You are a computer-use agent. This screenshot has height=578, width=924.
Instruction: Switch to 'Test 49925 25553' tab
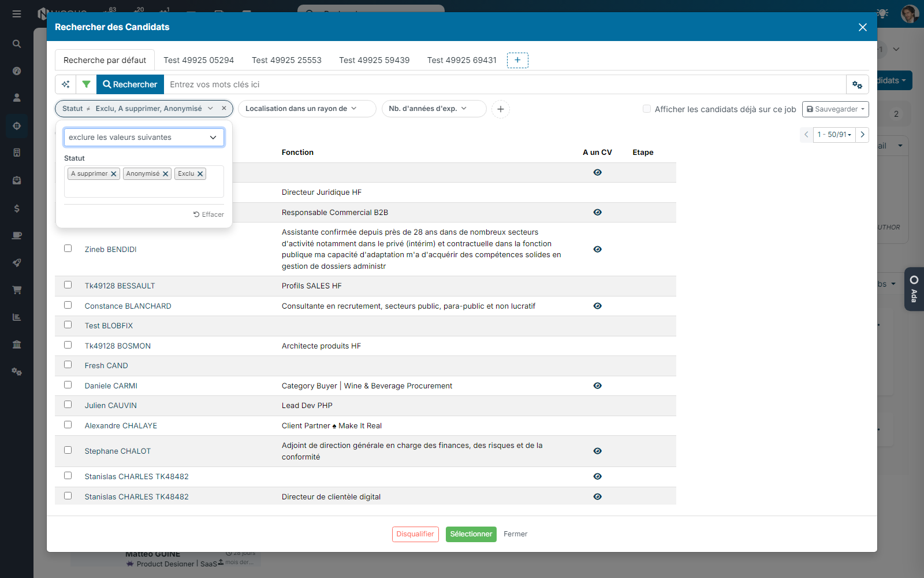point(286,60)
